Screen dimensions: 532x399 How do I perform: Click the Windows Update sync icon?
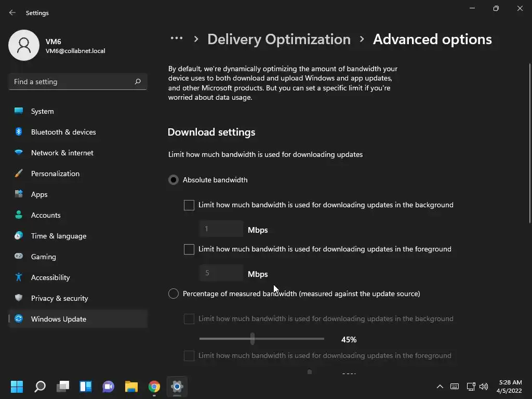click(x=19, y=318)
